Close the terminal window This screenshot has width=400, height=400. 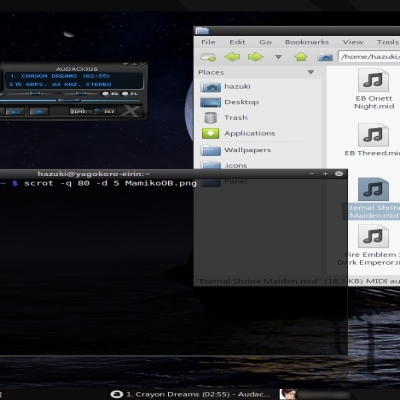[x=339, y=174]
